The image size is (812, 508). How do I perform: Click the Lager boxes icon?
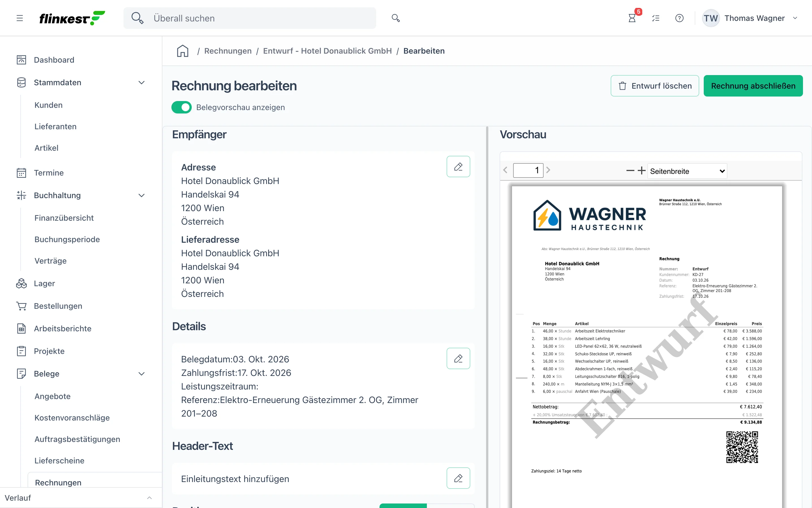point(21,283)
